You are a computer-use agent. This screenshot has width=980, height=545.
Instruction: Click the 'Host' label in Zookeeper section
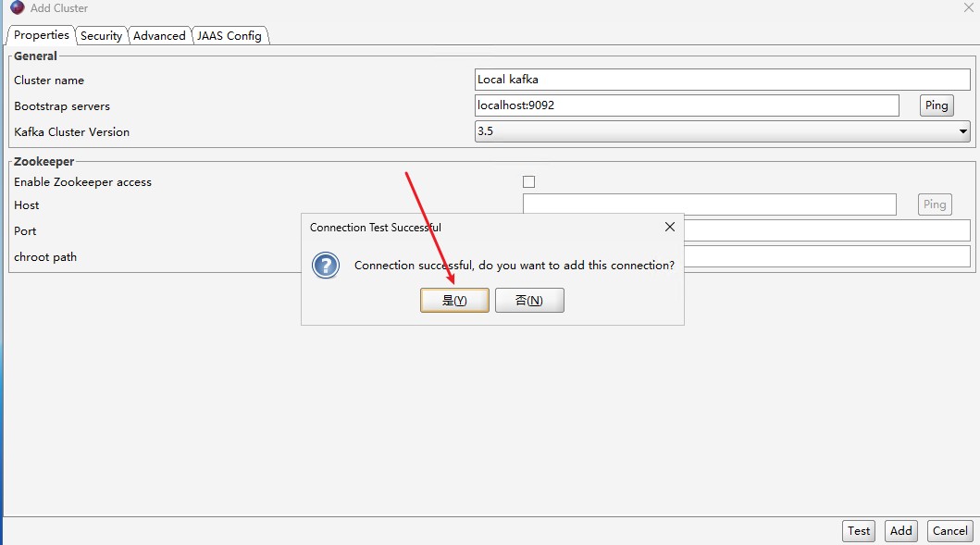point(26,205)
